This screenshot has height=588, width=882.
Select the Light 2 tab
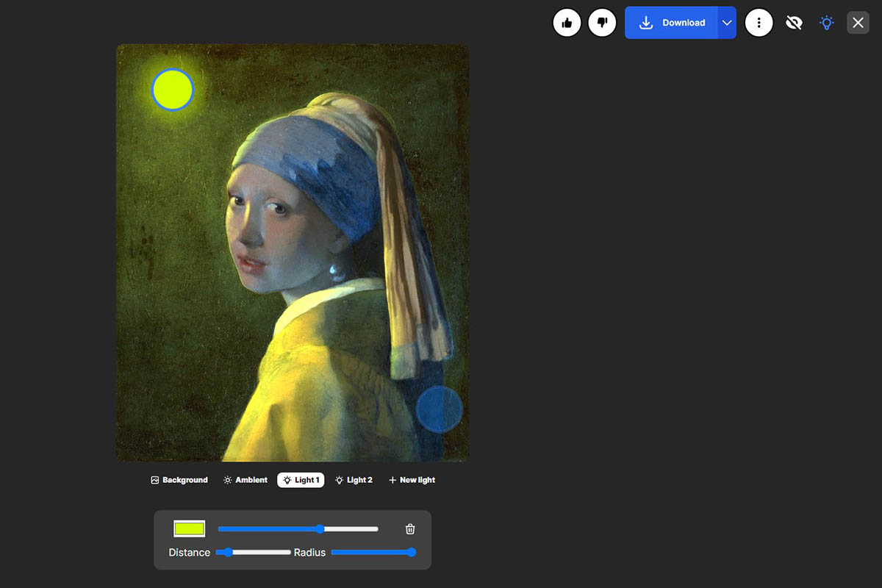coord(354,480)
